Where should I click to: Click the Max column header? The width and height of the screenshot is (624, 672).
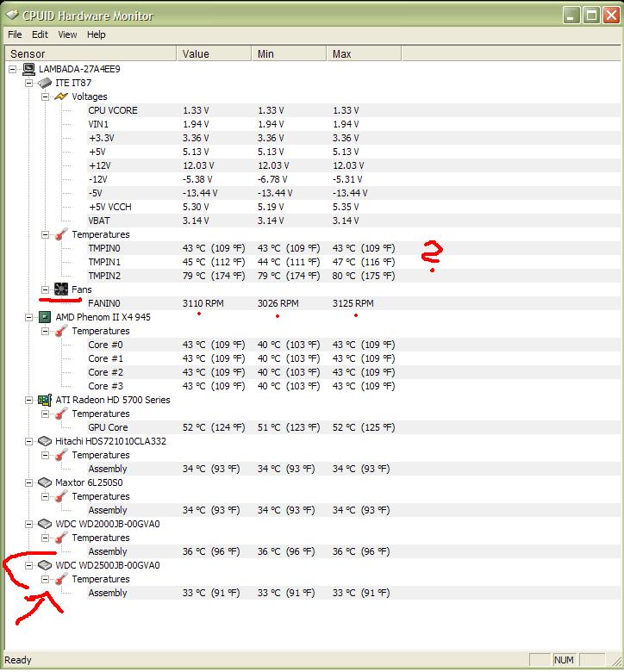pyautogui.click(x=364, y=53)
